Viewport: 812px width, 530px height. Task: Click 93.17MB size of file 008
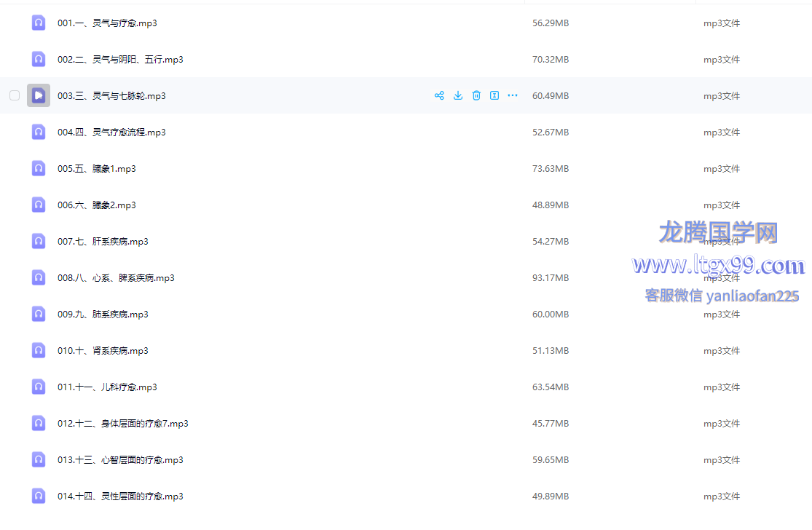550,278
